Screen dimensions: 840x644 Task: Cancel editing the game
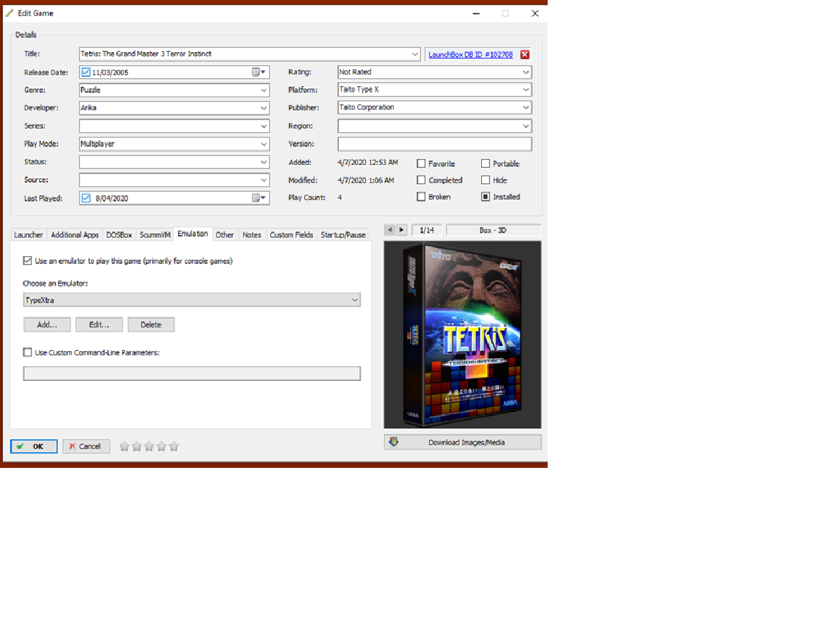click(86, 447)
